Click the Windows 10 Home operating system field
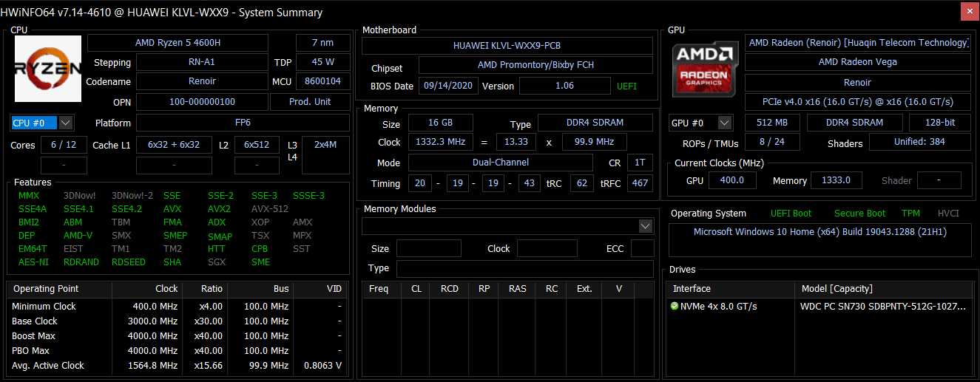980x382 pixels. coord(820,232)
